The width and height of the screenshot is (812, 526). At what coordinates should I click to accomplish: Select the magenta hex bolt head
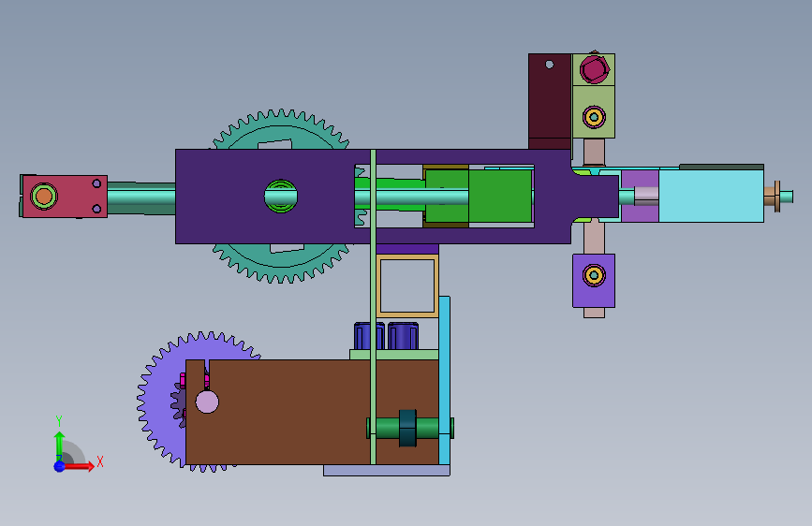pyautogui.click(x=594, y=69)
